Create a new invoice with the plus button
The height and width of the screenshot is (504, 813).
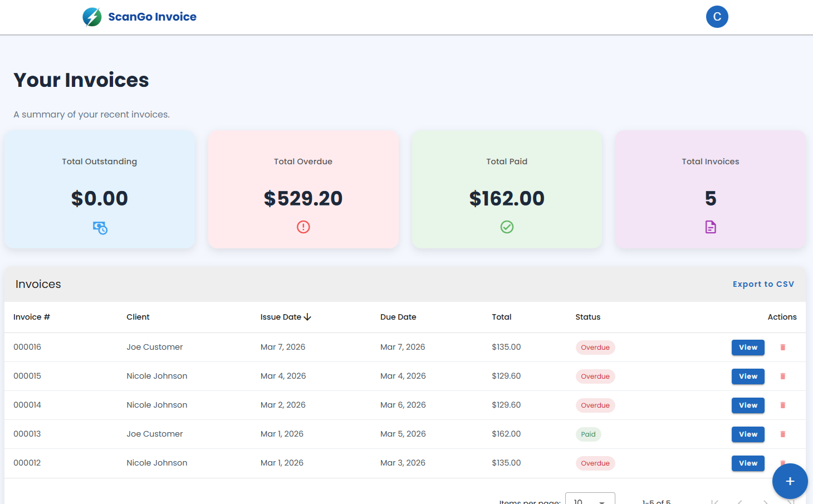790,481
